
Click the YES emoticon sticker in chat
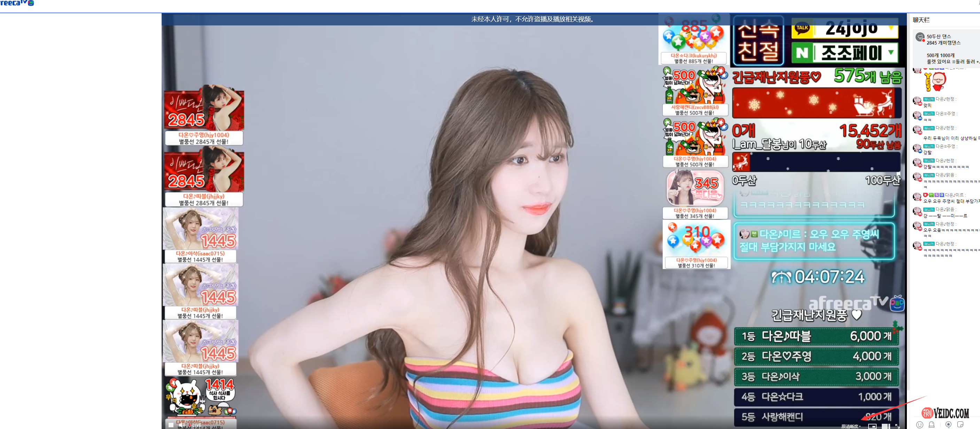935,81
